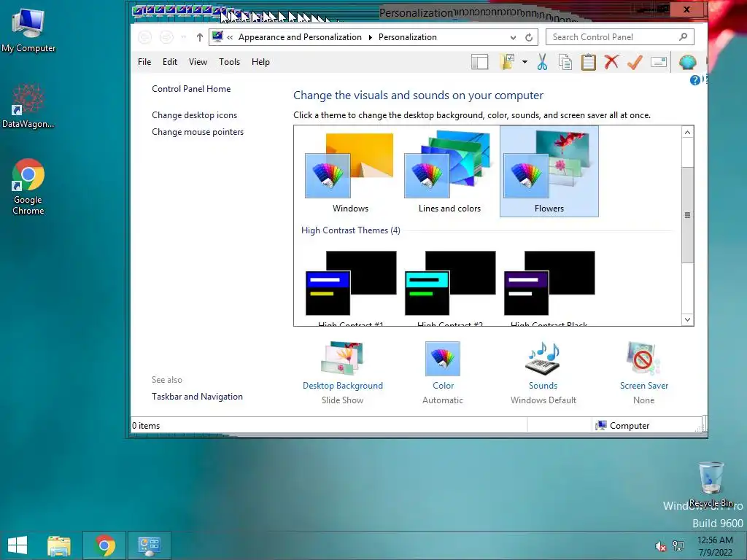747x560 pixels.
Task: Select the High Contrast Black theme
Action: point(549,288)
